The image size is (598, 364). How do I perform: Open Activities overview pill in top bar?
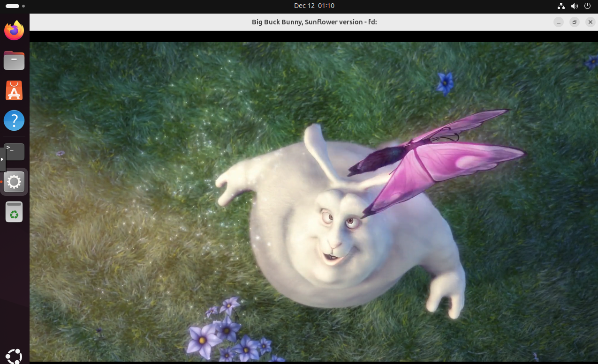pyautogui.click(x=15, y=6)
